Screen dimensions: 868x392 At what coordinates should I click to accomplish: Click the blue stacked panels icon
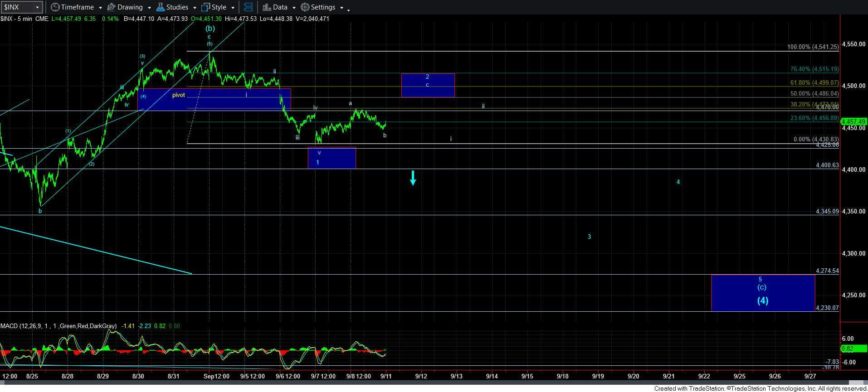248,7
